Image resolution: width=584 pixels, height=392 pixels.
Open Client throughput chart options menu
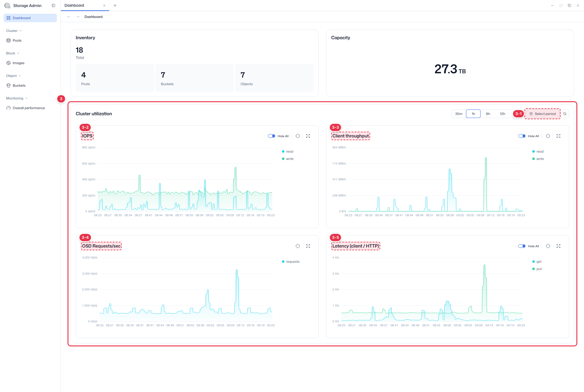click(548, 136)
